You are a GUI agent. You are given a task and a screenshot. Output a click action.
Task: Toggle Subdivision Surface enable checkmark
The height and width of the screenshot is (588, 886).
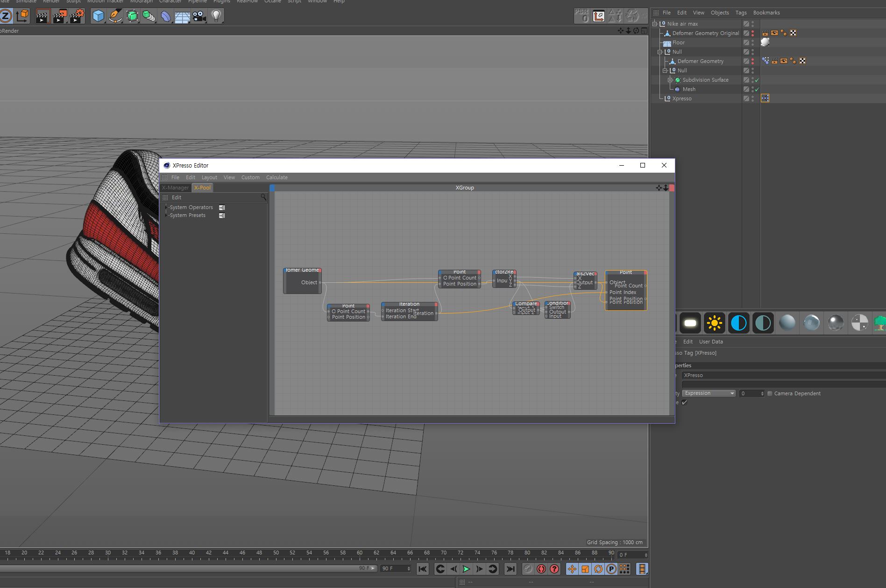pos(757,80)
